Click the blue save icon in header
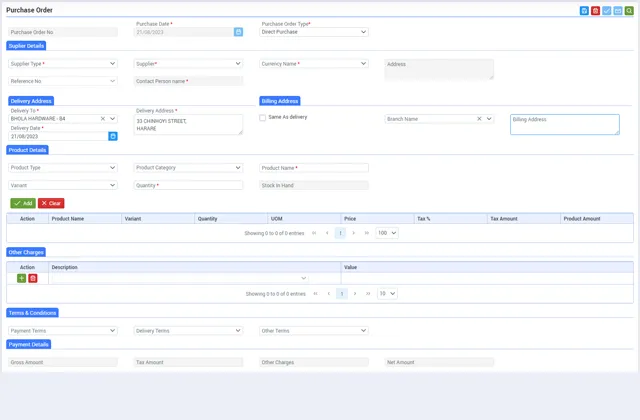Viewport: 640px width, 420px height. pyautogui.click(x=584, y=11)
